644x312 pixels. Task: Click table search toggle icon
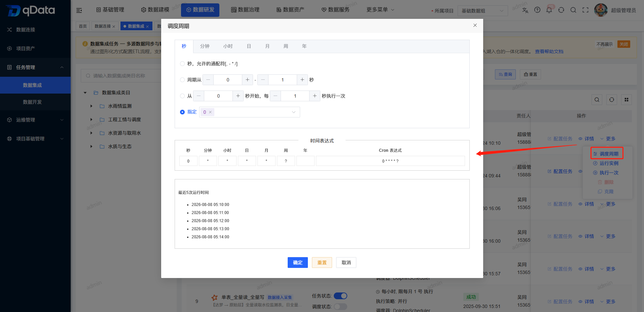tap(597, 100)
